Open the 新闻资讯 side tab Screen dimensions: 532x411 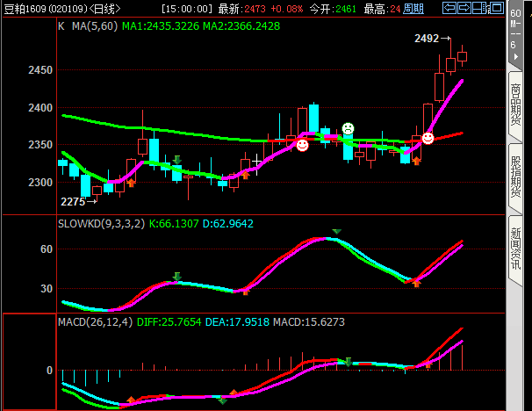click(x=515, y=249)
